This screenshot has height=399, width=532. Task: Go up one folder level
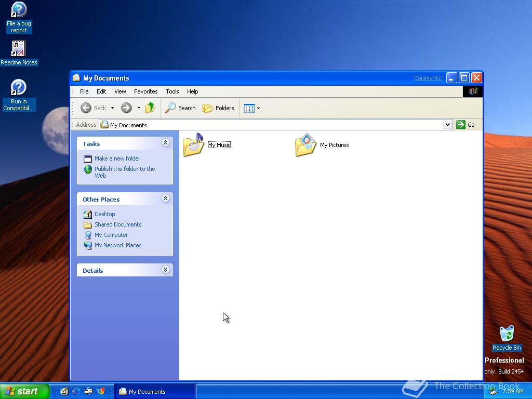click(150, 108)
